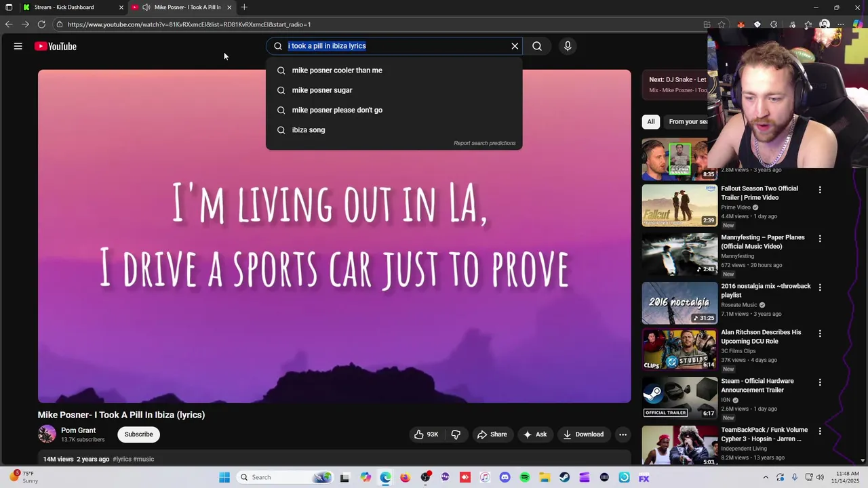Open Alan Ritchson DCU Role video title
This screenshot has height=488, width=868.
[761, 337]
